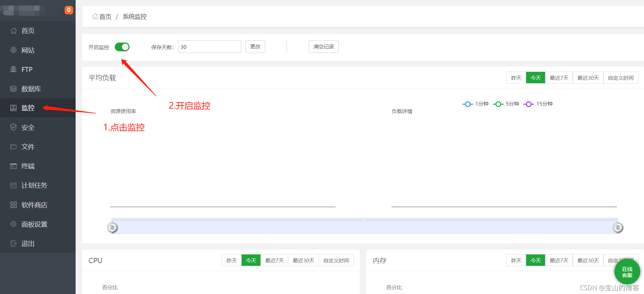Click the 更改 button

click(255, 47)
